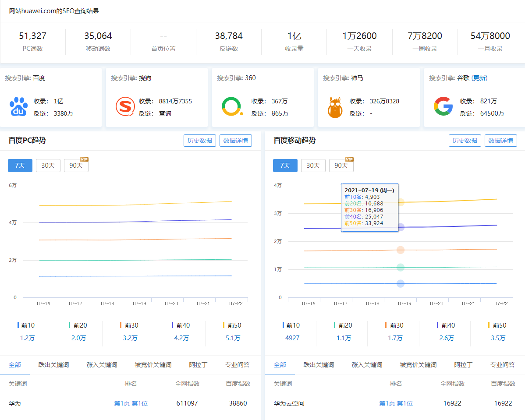This screenshot has height=420, width=525.
Task: Click orange 前30 data point on mobile chart
Action: (401, 250)
